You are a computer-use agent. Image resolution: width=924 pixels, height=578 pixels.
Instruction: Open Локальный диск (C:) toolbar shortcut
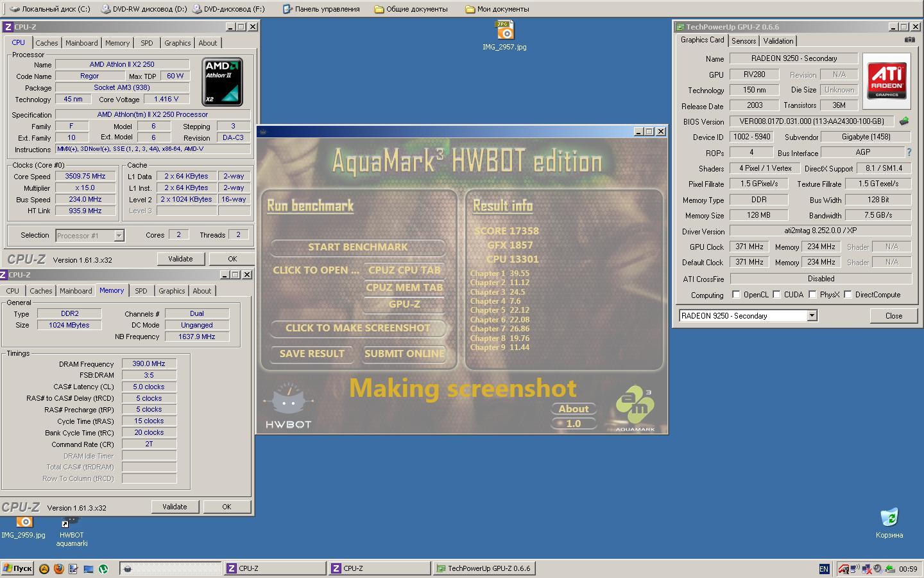coord(51,9)
